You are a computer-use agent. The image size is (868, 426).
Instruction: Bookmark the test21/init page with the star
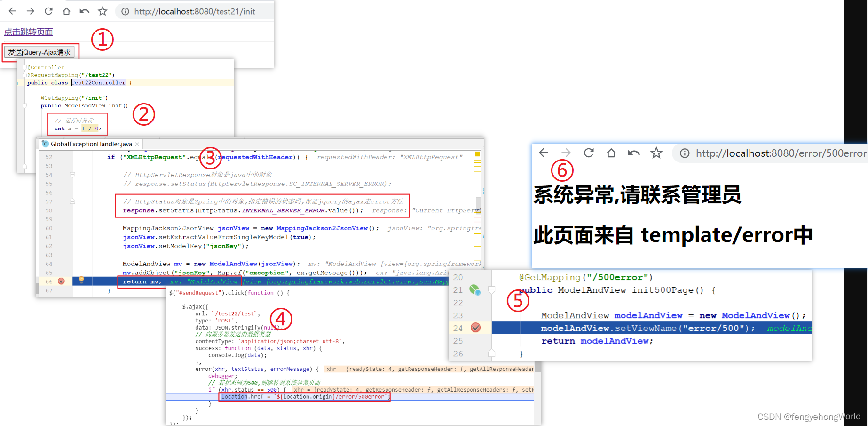(103, 11)
